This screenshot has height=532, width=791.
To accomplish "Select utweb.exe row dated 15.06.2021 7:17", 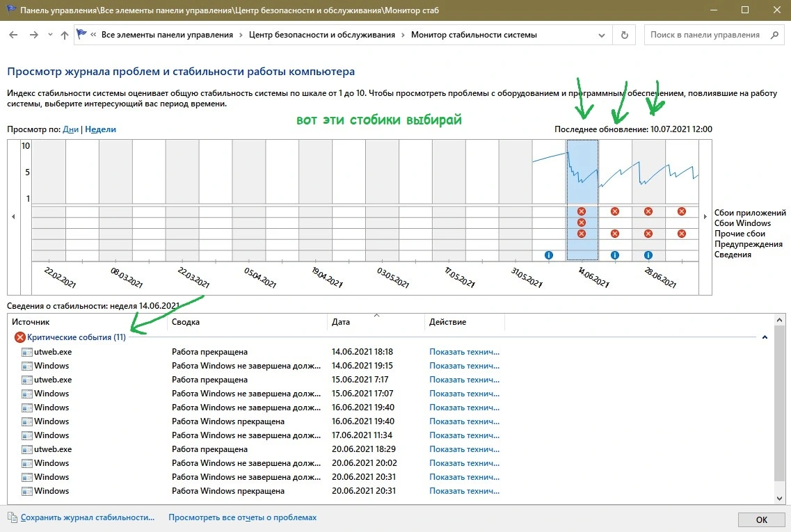I will (260, 380).
